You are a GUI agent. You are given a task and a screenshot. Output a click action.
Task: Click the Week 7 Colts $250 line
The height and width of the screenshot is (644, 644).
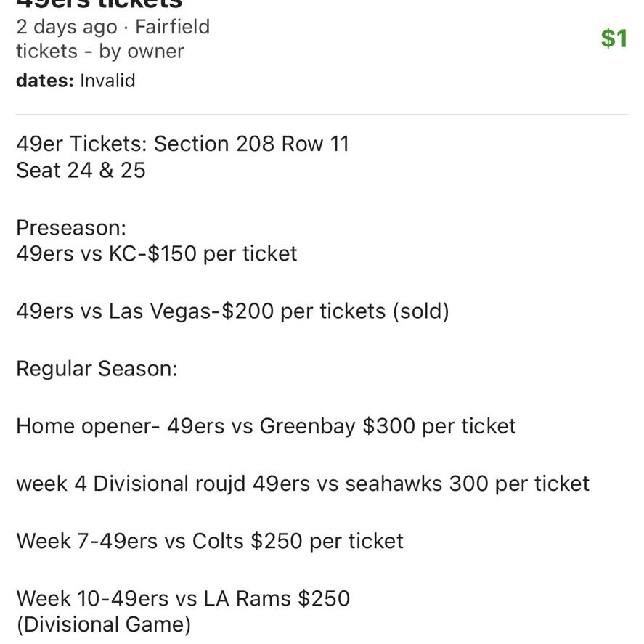pos(210,542)
